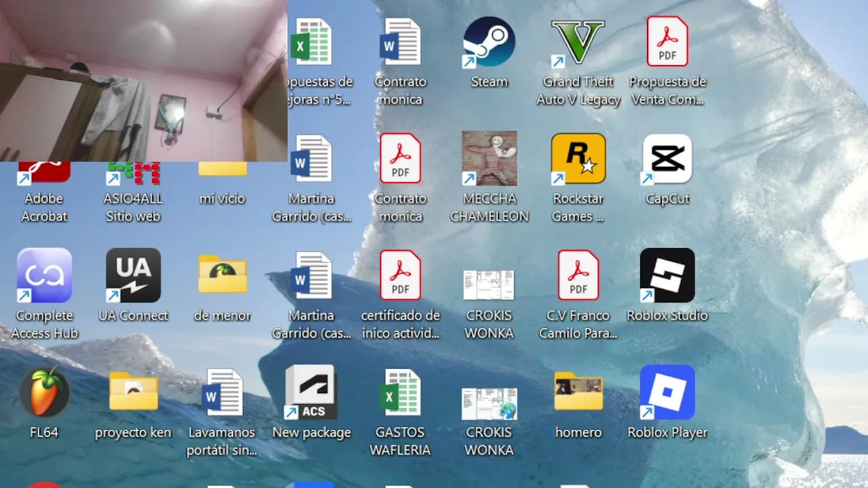
Task: Launch Complete Access Hub
Action: point(44,275)
